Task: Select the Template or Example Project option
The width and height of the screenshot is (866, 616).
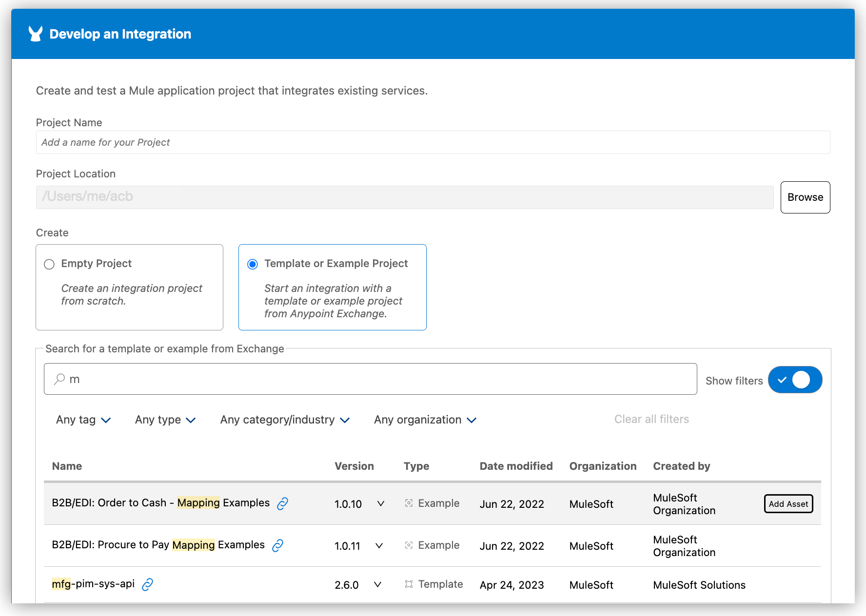Action: pyautogui.click(x=252, y=264)
